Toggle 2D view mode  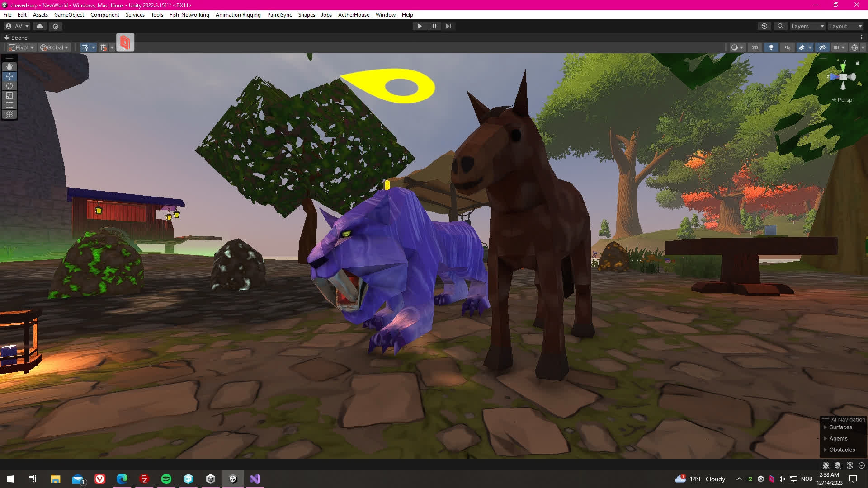755,47
